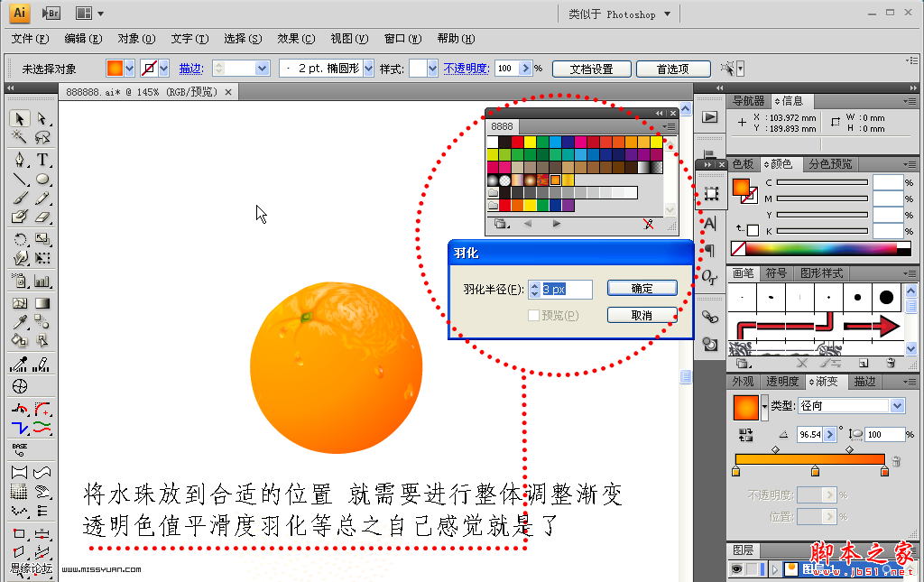Open the arrange documents layout icon
924x582 pixels.
point(84,13)
